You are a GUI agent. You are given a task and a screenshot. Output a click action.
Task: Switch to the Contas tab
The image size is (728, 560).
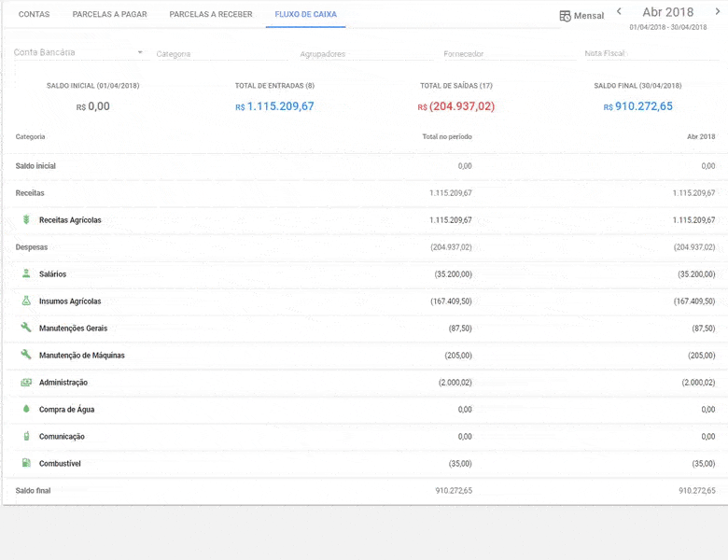[x=35, y=15]
